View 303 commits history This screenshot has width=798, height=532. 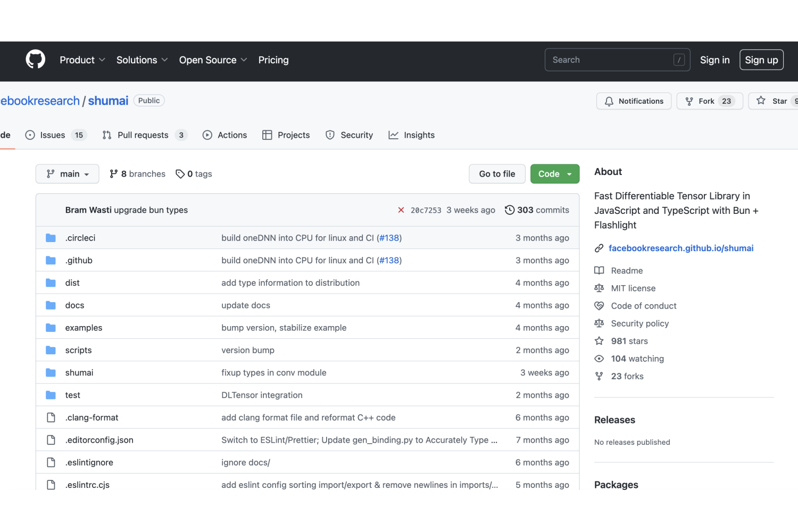tap(537, 210)
